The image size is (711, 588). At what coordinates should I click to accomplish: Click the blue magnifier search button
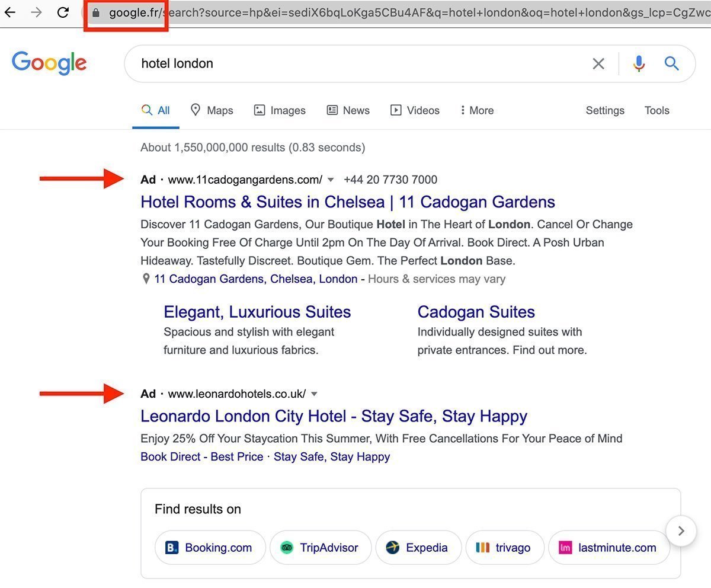click(x=671, y=63)
